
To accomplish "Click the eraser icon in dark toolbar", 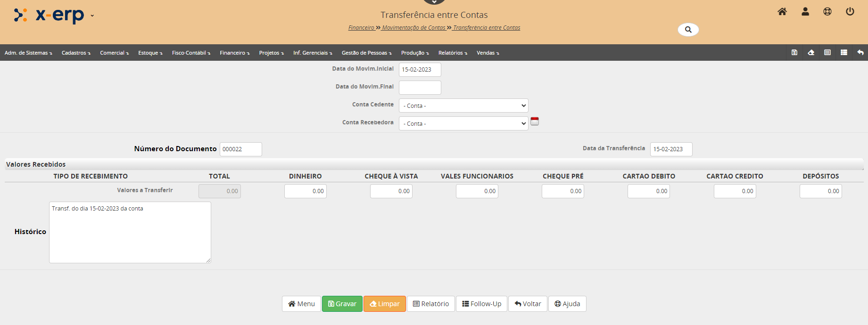I will click(811, 53).
